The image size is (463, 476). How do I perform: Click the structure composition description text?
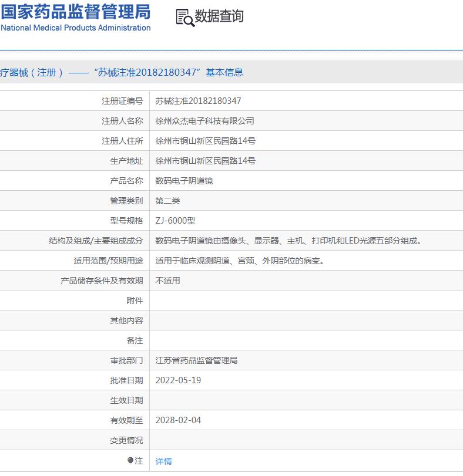(x=288, y=241)
